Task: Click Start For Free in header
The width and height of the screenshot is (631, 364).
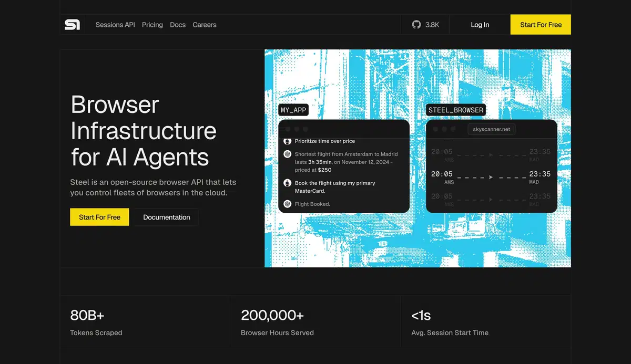Action: coord(541,25)
